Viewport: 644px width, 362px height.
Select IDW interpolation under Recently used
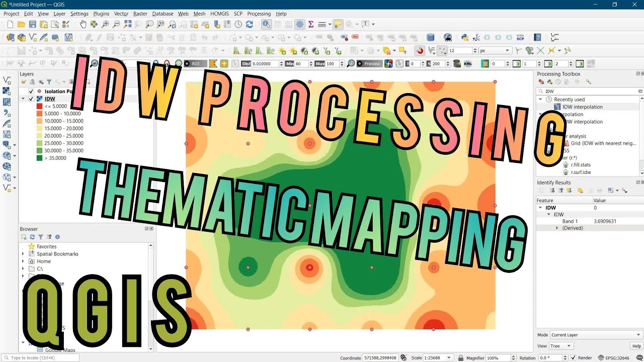582,107
